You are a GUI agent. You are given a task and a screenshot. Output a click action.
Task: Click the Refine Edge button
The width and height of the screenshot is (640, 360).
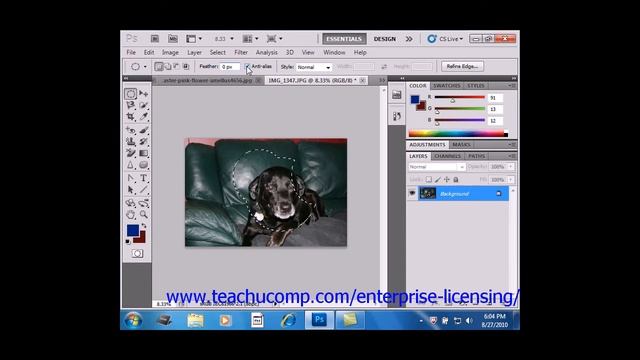pos(462,66)
